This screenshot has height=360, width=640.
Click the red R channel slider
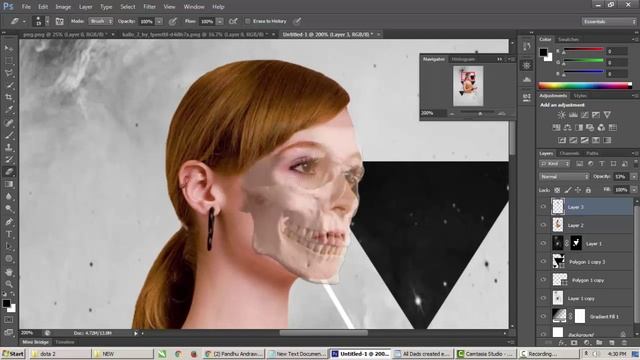coord(583,50)
